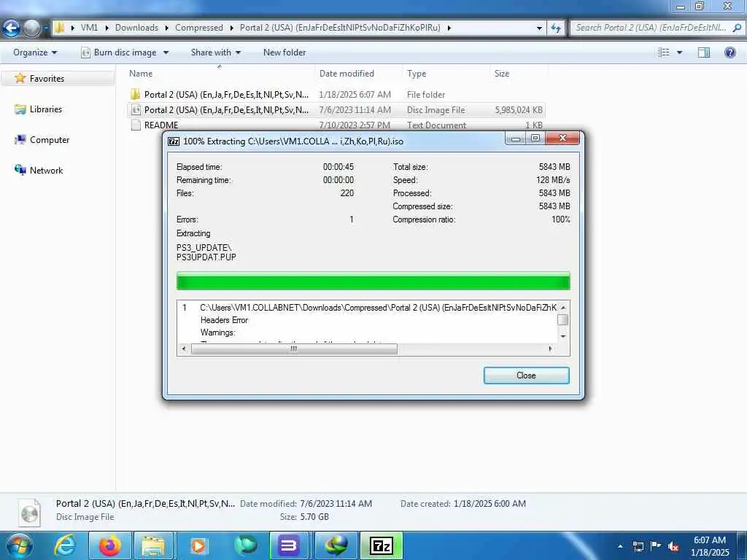Sort by the Name column header
The width and height of the screenshot is (747, 560).
click(x=141, y=74)
